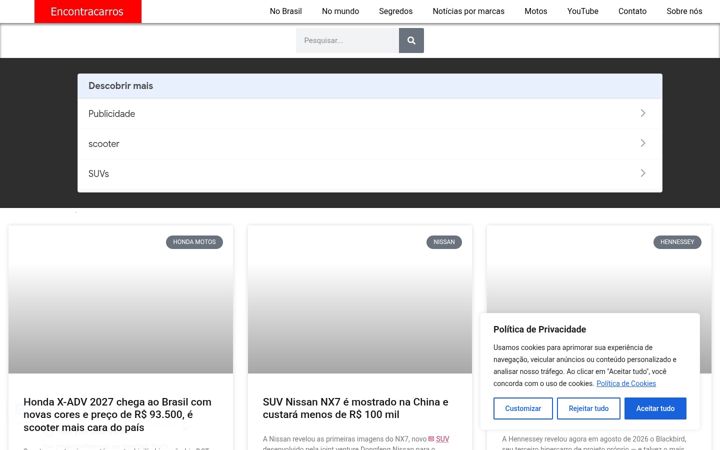Expand the Publicidade row chevron
Screen dimensions: 720x450
[643, 113]
